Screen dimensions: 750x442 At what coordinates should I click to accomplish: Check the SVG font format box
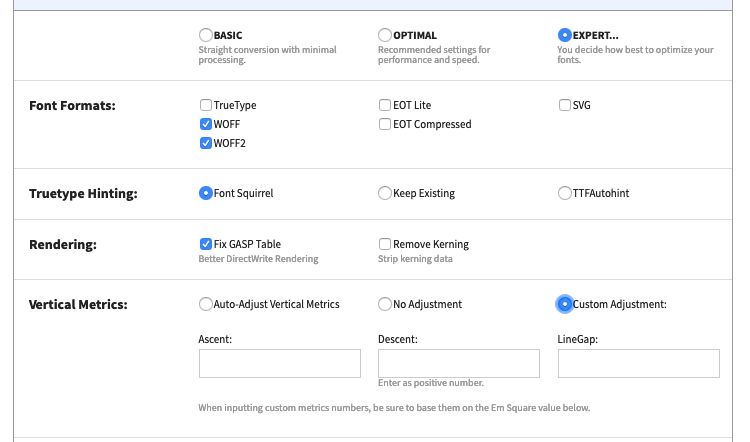pyautogui.click(x=564, y=105)
